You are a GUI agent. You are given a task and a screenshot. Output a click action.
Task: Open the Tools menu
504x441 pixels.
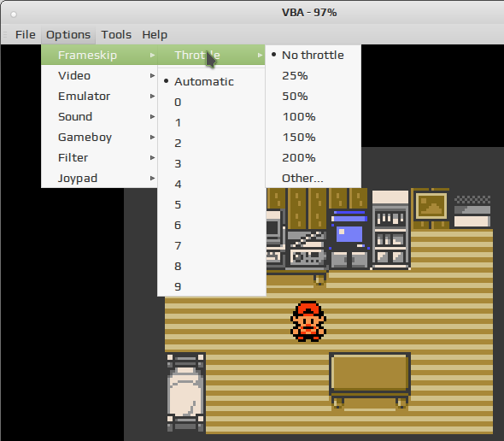pyautogui.click(x=116, y=34)
